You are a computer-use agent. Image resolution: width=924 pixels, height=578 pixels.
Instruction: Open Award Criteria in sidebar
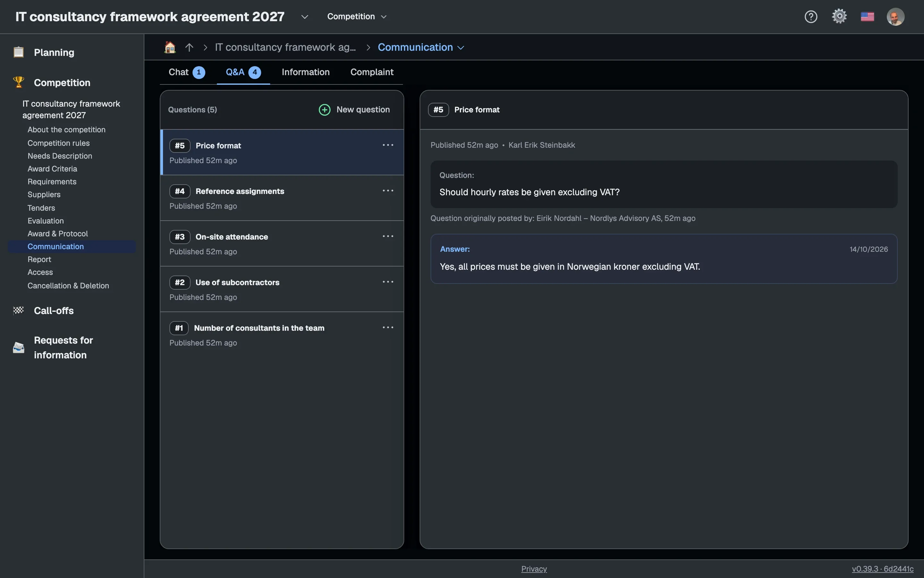click(52, 169)
